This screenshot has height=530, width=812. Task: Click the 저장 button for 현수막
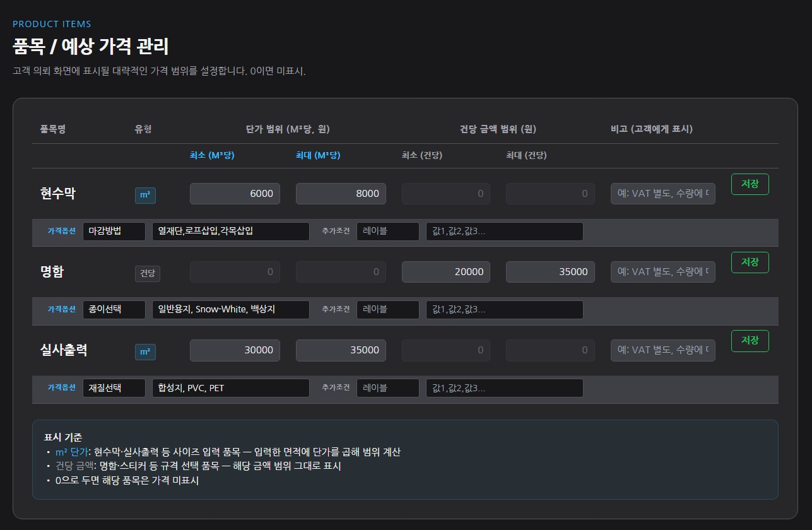pos(750,184)
